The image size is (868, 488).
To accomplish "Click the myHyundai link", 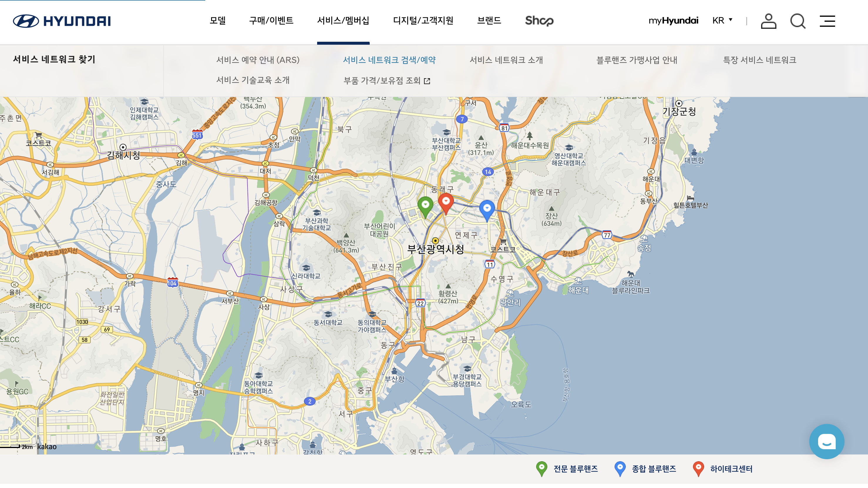I will point(673,21).
